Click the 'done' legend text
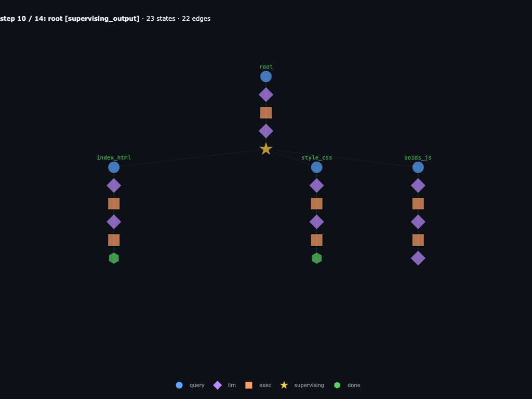This screenshot has height=399, width=532. tap(354, 385)
